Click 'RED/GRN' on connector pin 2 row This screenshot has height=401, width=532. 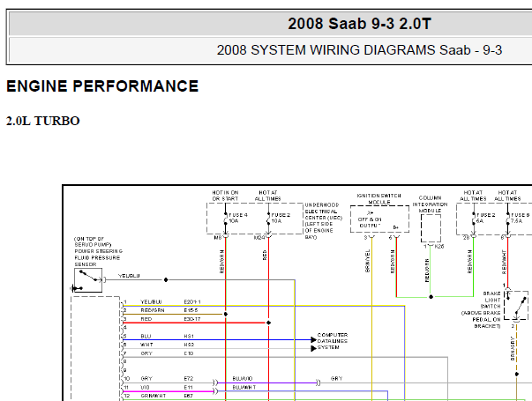coord(153,310)
